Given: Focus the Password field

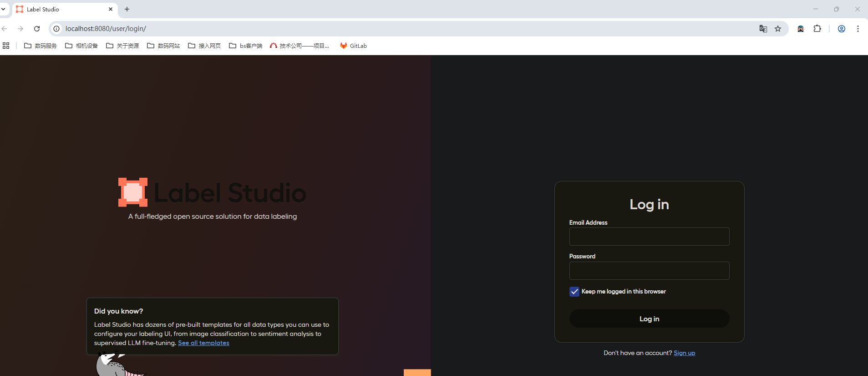Looking at the screenshot, I should click(x=649, y=271).
